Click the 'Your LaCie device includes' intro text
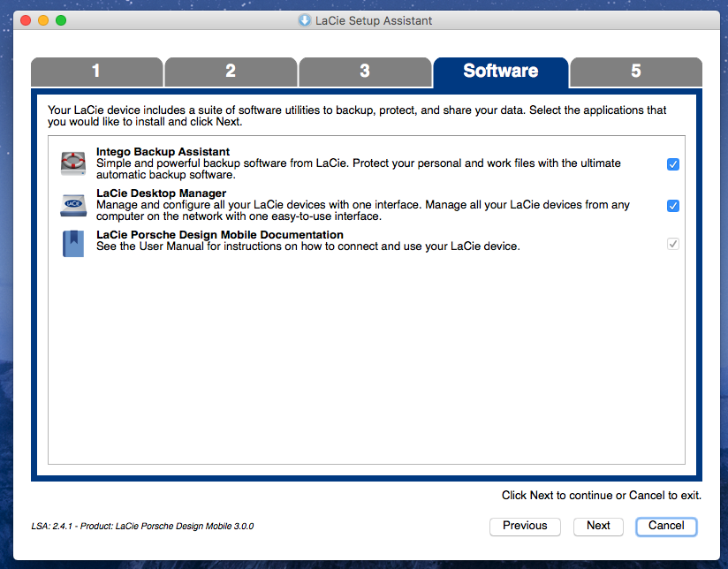This screenshot has height=569, width=728. [x=357, y=116]
